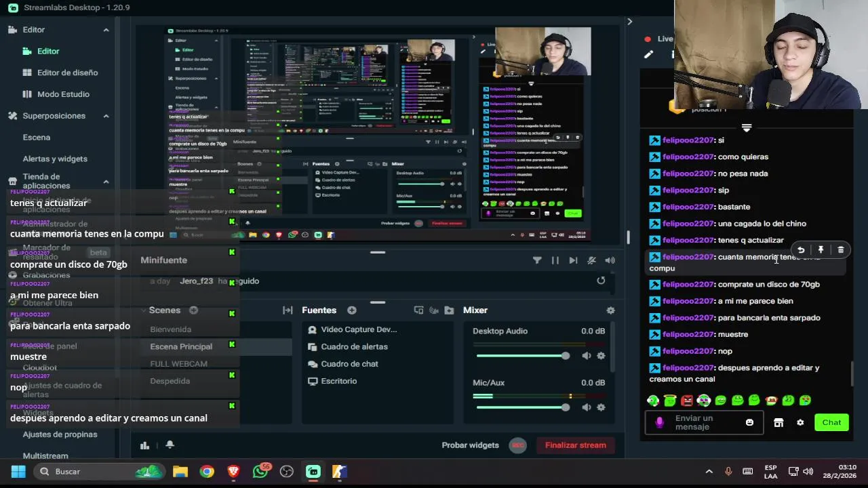Click Probar widgets

pyautogui.click(x=470, y=445)
